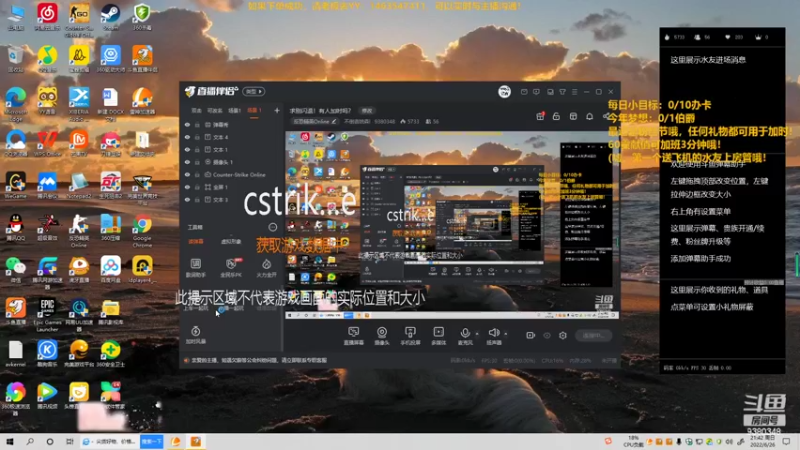Open Steam desktop shortcut
This screenshot has height=450, width=800.
pyautogui.click(x=110, y=17)
